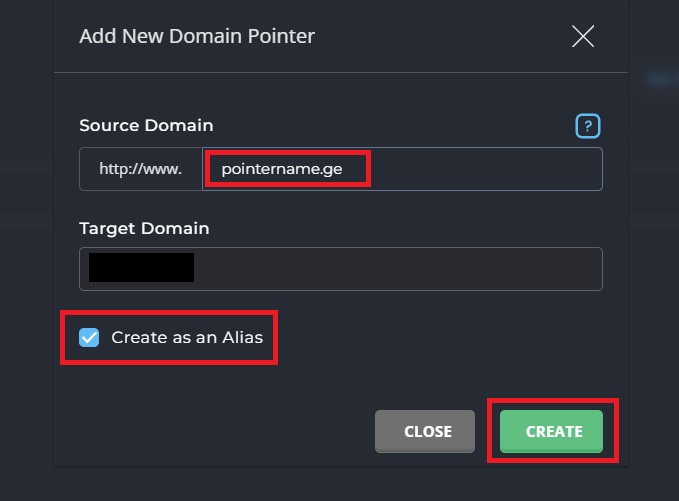Focus the Source Domain input on pointername.ge
This screenshot has height=501, width=679.
click(x=402, y=169)
